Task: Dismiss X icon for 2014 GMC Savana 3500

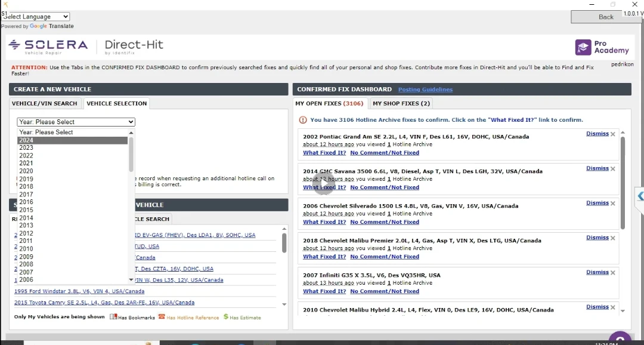Action: pyautogui.click(x=613, y=168)
